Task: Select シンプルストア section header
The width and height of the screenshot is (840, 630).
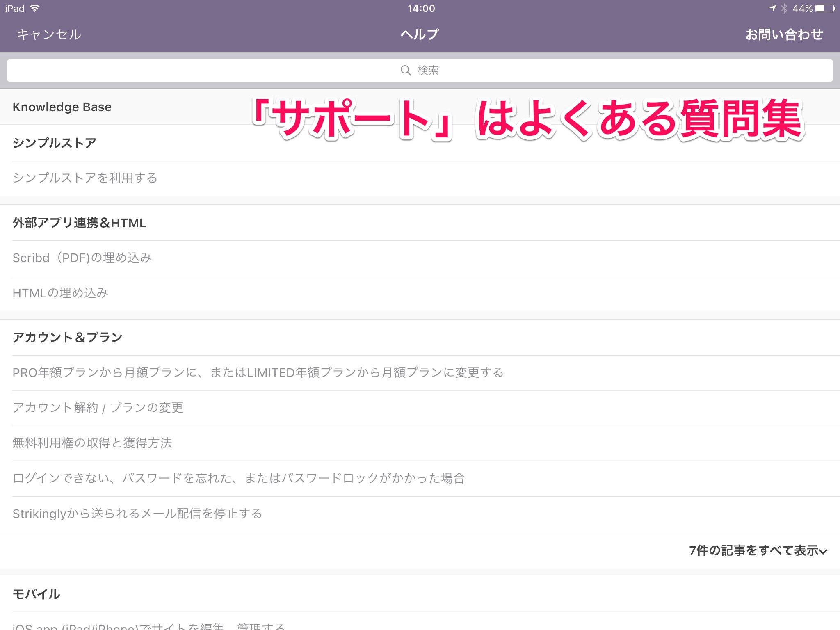Action: tap(54, 143)
